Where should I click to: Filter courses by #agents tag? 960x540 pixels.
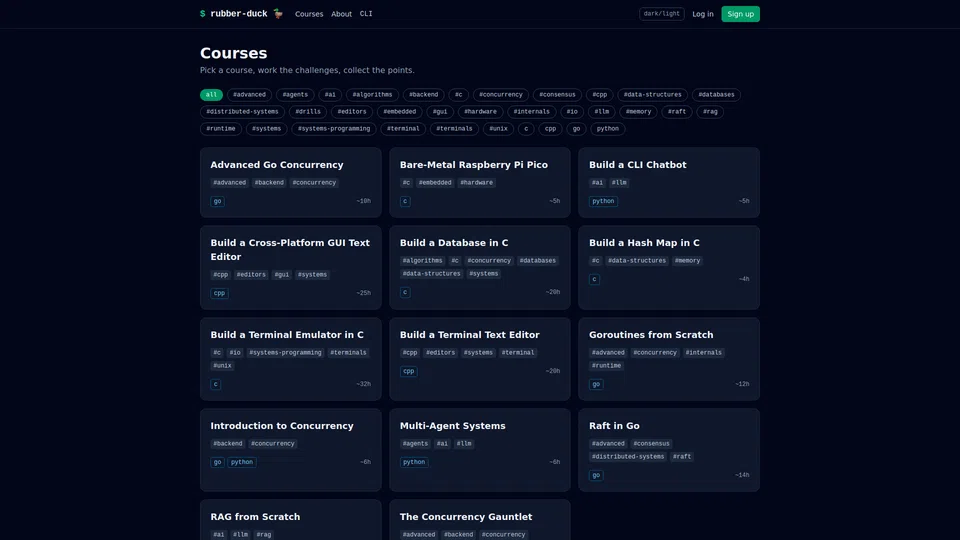[x=295, y=95]
